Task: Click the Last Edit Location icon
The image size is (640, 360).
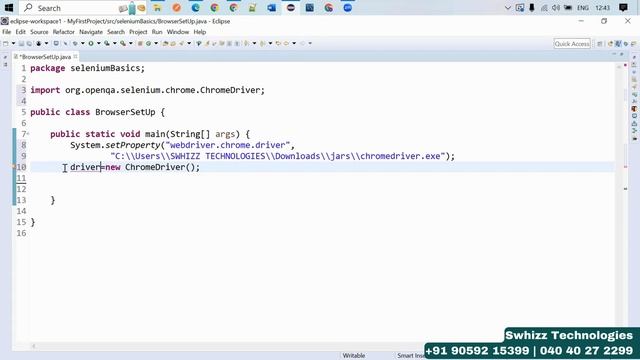Action: 278,43
